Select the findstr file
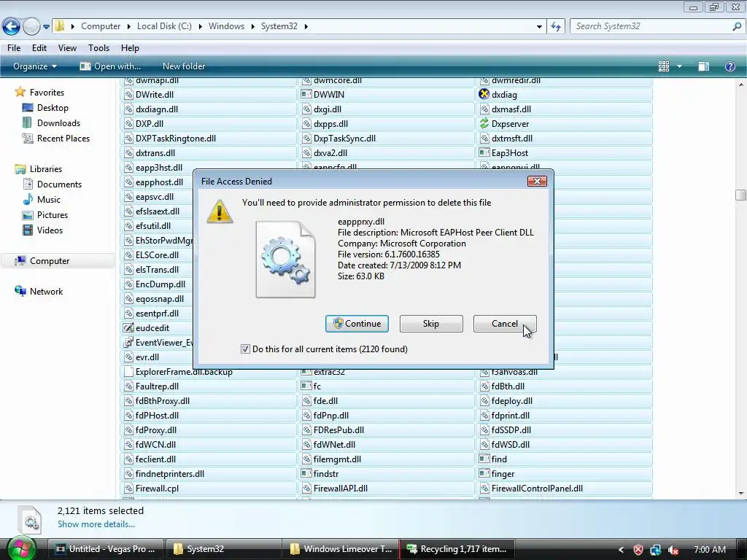Screen dimensions: 747x560 click(387, 474)
